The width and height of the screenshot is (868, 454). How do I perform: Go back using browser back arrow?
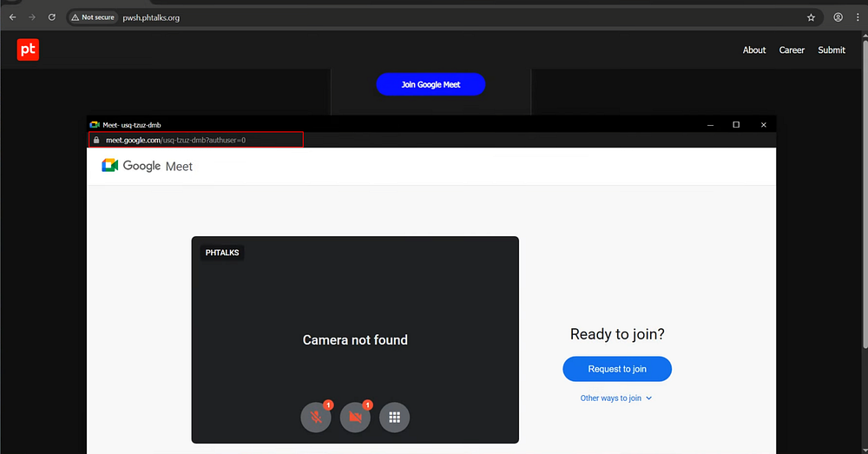pyautogui.click(x=13, y=17)
